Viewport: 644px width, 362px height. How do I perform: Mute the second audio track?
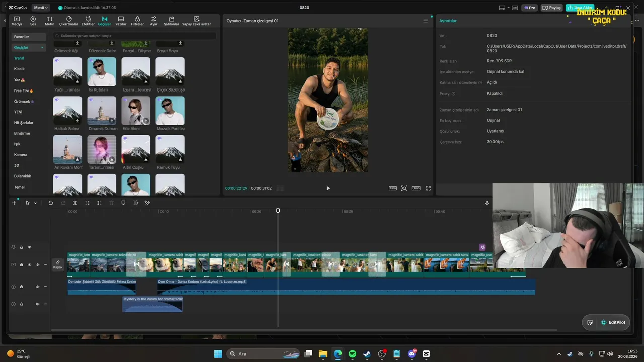[37, 304]
